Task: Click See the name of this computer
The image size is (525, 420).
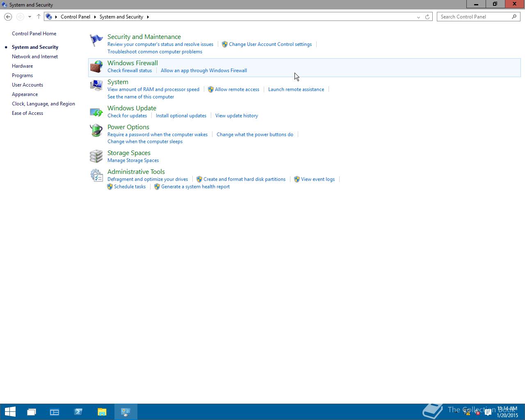Action: pyautogui.click(x=141, y=97)
